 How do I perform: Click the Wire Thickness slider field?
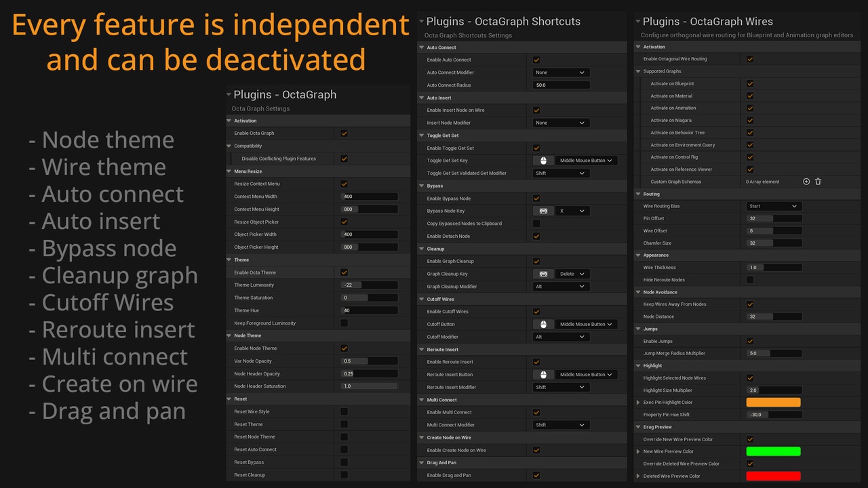pos(774,268)
